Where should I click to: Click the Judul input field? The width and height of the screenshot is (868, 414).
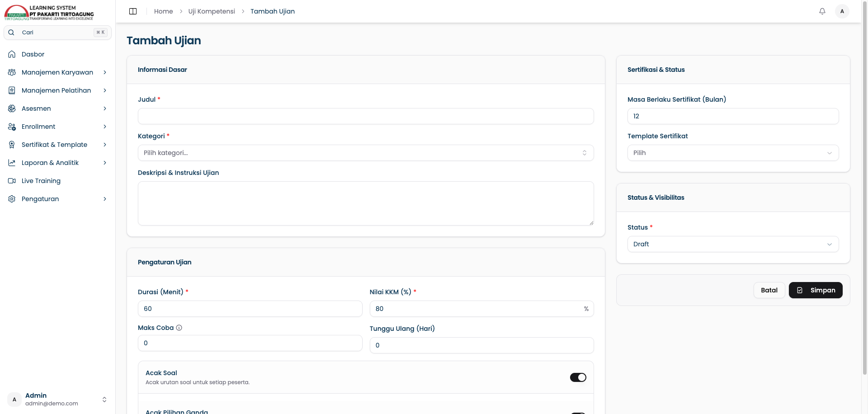(x=366, y=116)
